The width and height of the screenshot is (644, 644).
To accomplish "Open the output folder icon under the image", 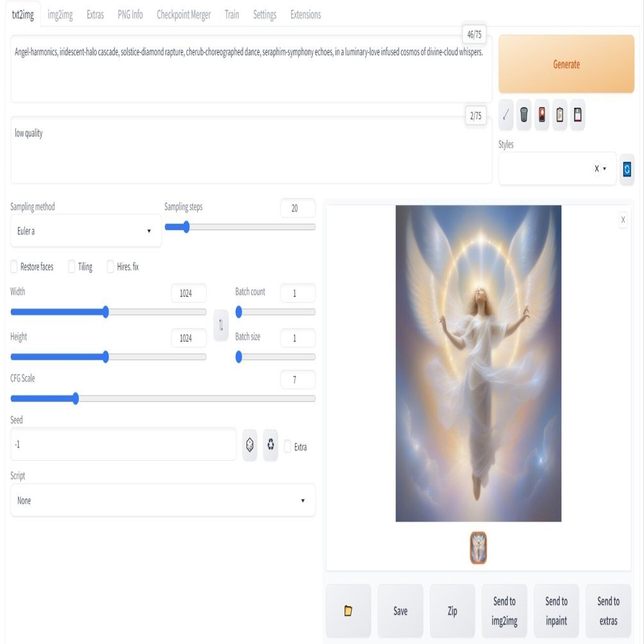I will pos(348,611).
